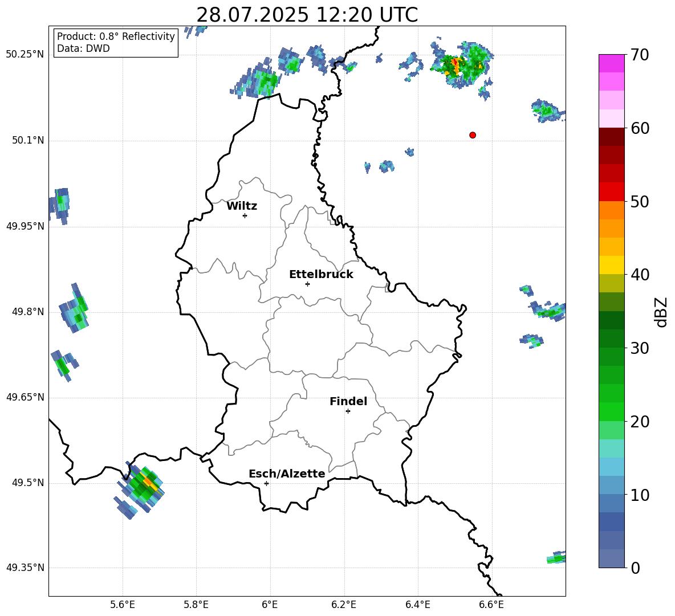Click the 49.5°N latitude label
Image resolution: width=675 pixels, height=616 pixels.
pyautogui.click(x=27, y=483)
